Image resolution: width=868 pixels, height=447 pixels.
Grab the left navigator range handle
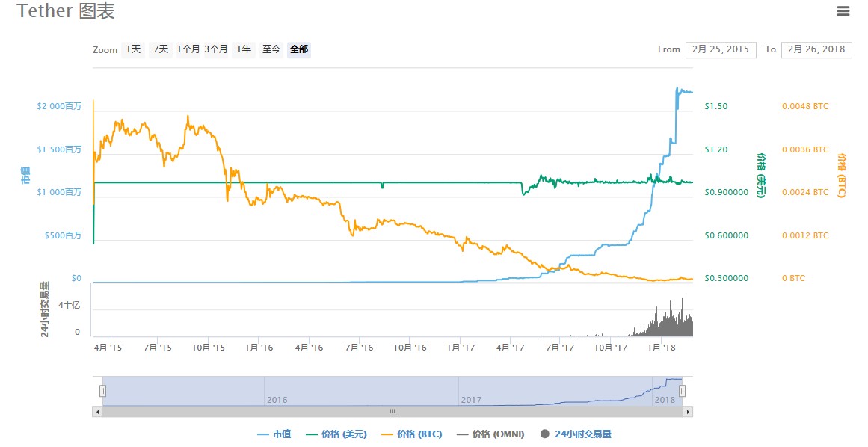[x=102, y=391]
